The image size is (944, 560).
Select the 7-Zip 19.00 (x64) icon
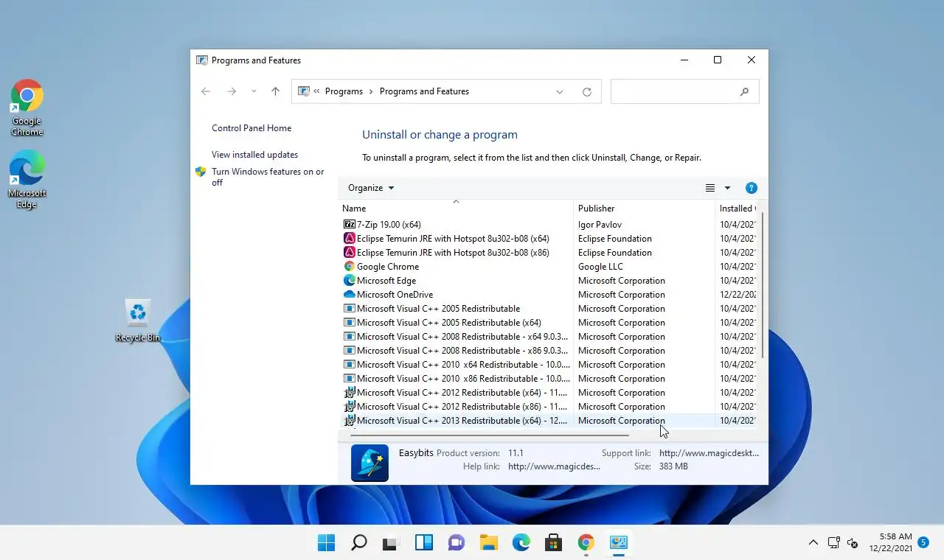(x=350, y=225)
